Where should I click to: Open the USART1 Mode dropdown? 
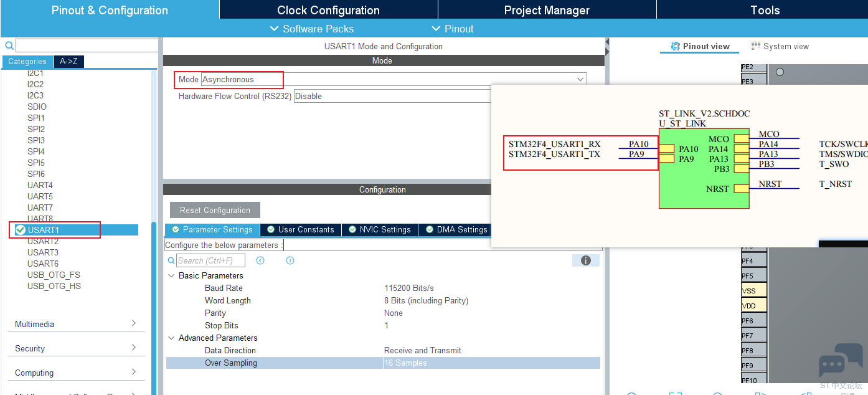coord(580,79)
